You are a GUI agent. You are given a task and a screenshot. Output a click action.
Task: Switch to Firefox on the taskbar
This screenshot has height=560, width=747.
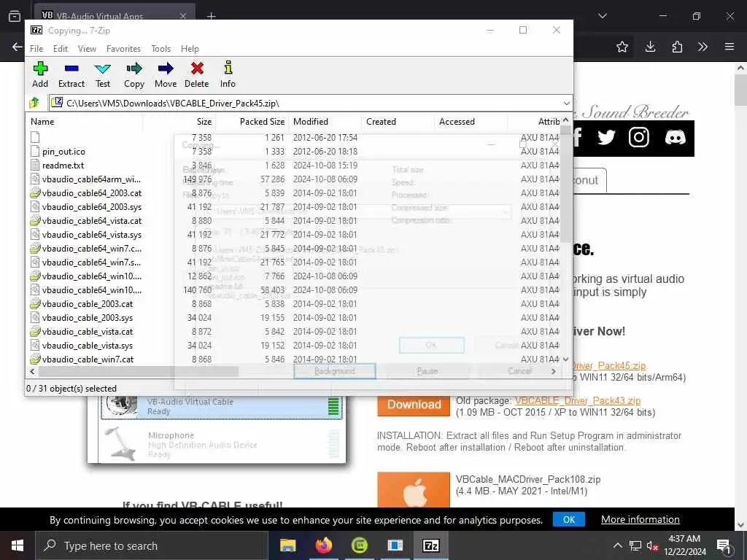coord(323,545)
